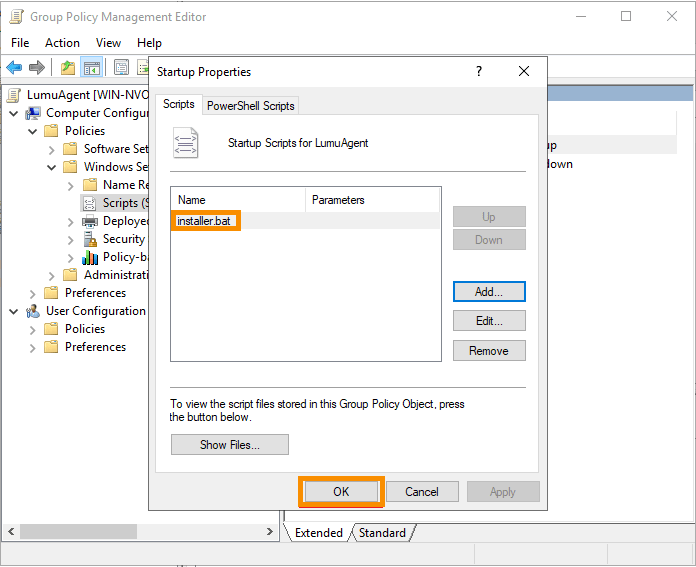Click the Security Settings lock icon
The height and width of the screenshot is (567, 696).
click(90, 239)
